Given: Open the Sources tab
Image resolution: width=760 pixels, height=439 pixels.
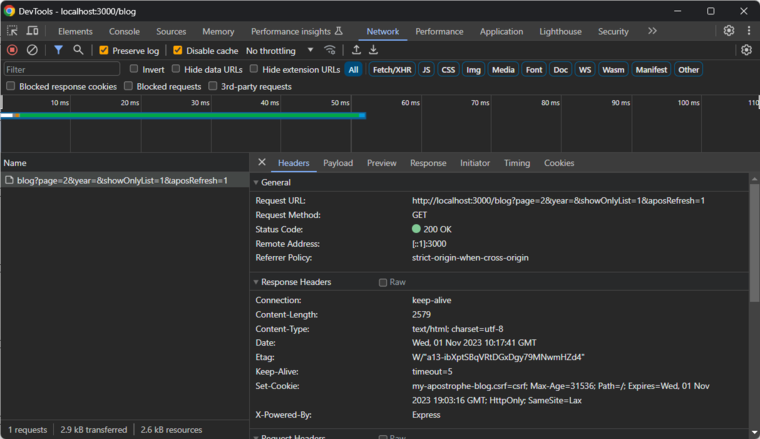Looking at the screenshot, I should (x=171, y=31).
